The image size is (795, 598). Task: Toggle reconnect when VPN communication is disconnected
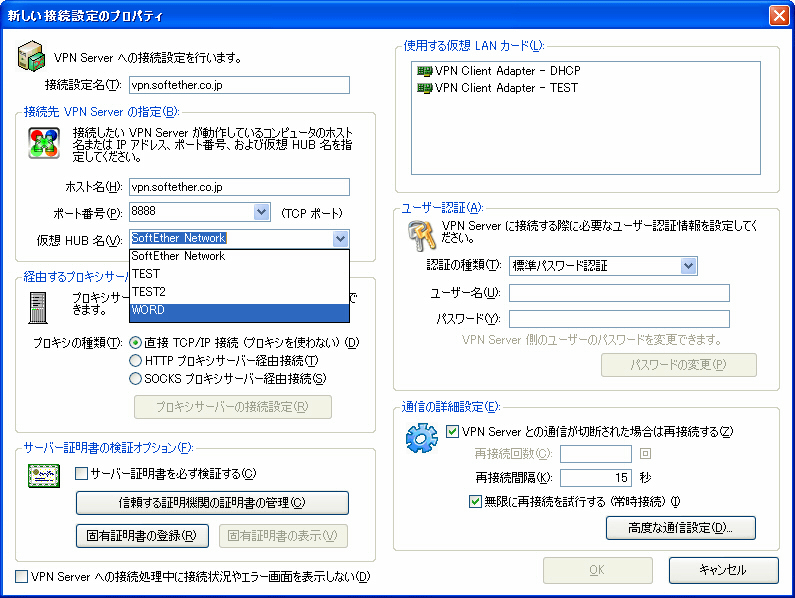pyautogui.click(x=452, y=432)
